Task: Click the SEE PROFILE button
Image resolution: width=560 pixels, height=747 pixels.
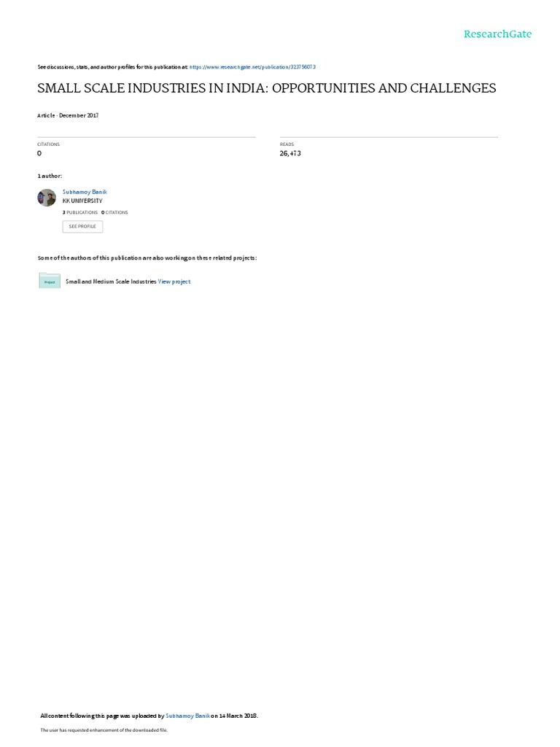Action: click(82, 226)
